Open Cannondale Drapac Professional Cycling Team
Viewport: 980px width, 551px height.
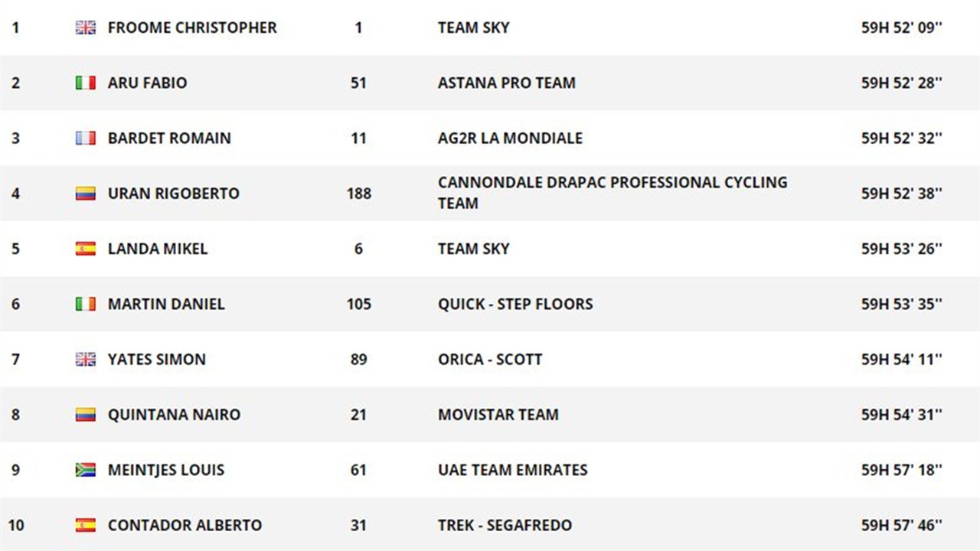tap(612, 193)
